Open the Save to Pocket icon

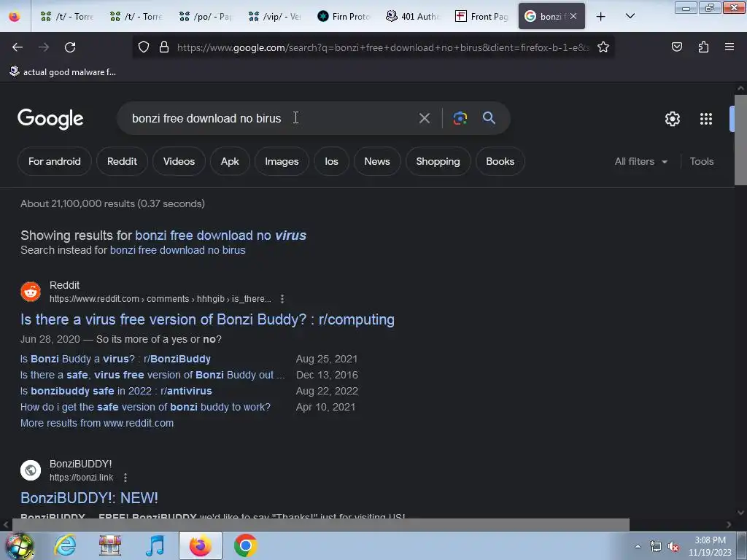(x=676, y=47)
